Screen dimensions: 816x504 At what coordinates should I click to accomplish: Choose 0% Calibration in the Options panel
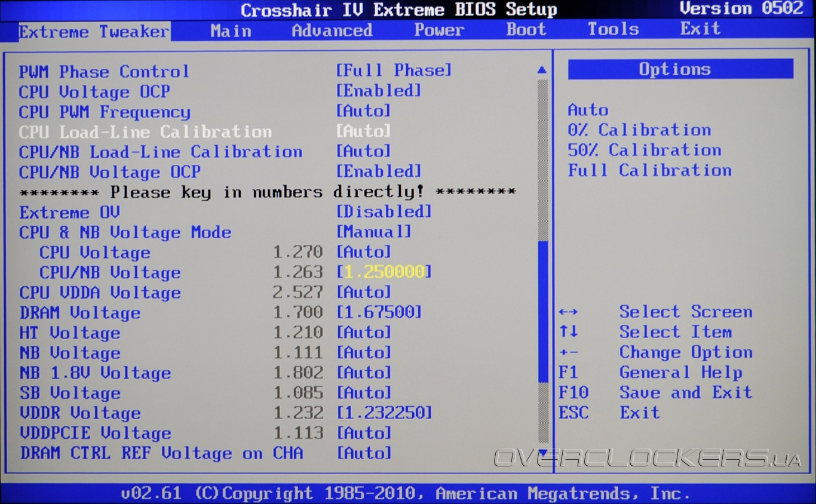639,130
